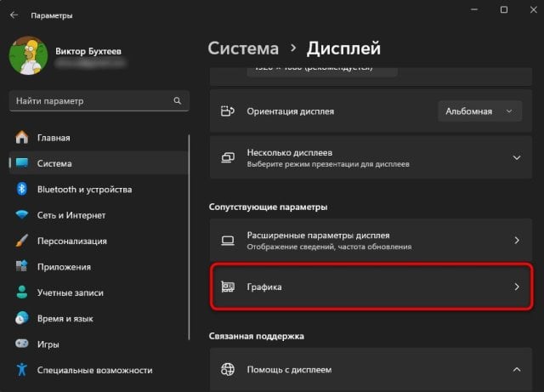Click the user profile avatar
The image size is (544, 392).
[x=29, y=55]
